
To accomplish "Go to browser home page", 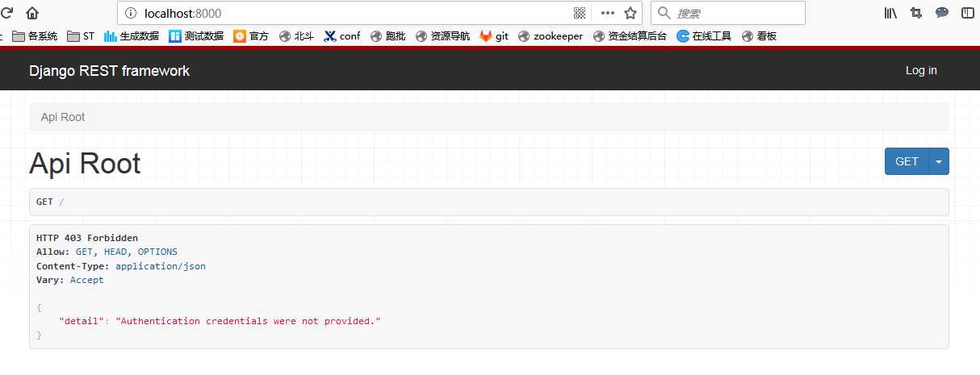I will (x=32, y=13).
